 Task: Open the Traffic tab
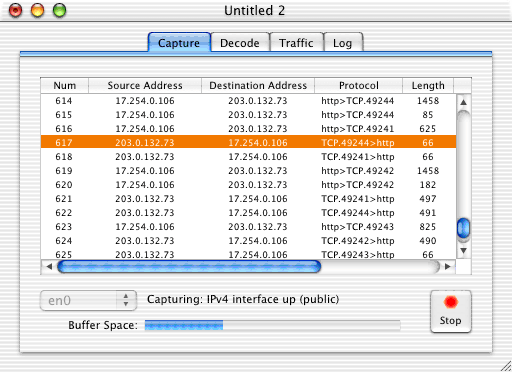click(296, 42)
